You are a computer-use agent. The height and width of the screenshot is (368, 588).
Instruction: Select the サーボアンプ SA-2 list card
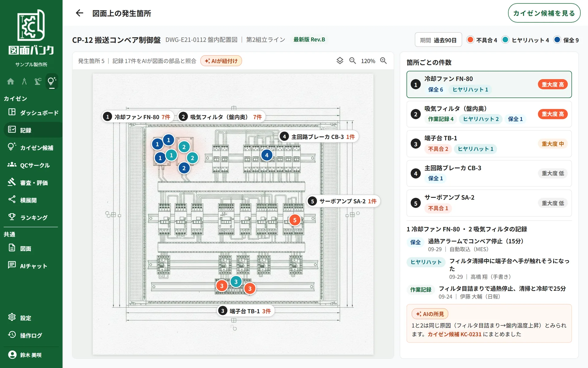point(489,203)
